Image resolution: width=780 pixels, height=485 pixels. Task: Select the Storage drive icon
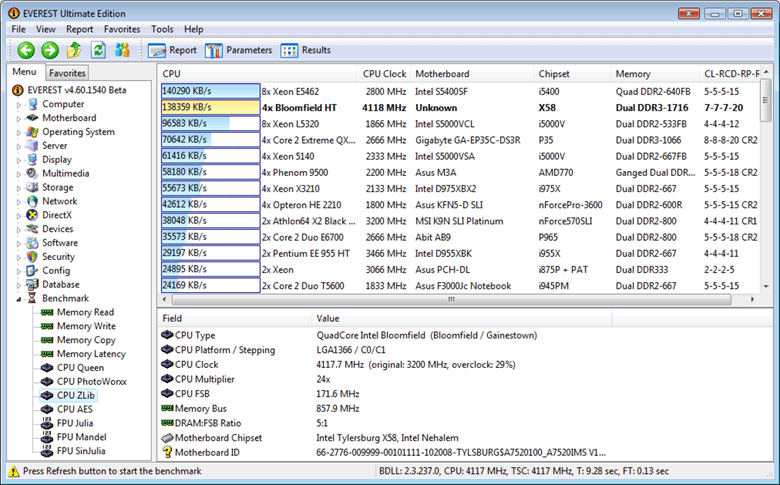click(32, 188)
